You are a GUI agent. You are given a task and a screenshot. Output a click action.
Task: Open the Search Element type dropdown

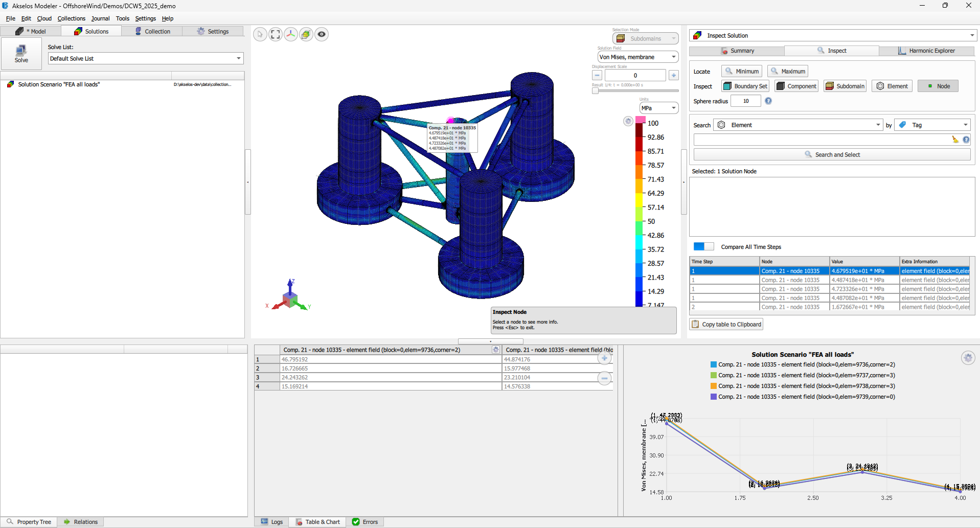798,125
